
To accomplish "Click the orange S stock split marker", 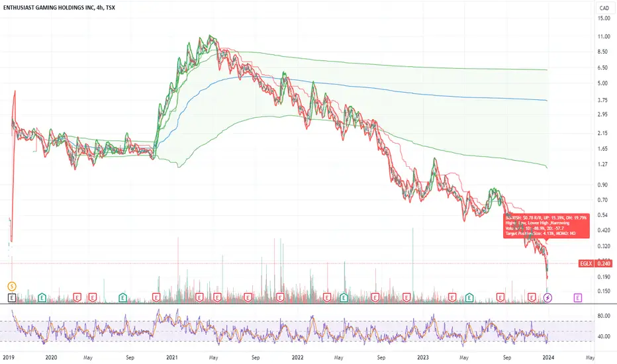I will click(x=12, y=287).
